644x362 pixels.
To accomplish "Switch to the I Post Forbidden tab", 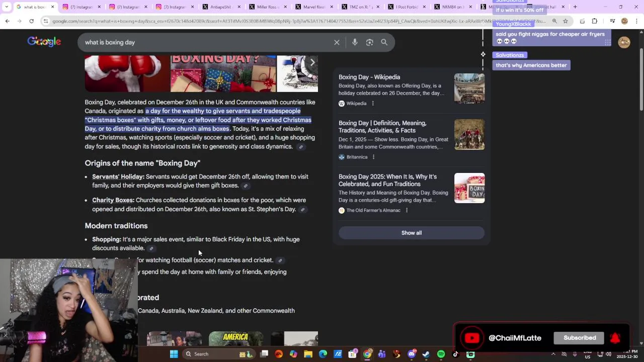I will [406, 7].
